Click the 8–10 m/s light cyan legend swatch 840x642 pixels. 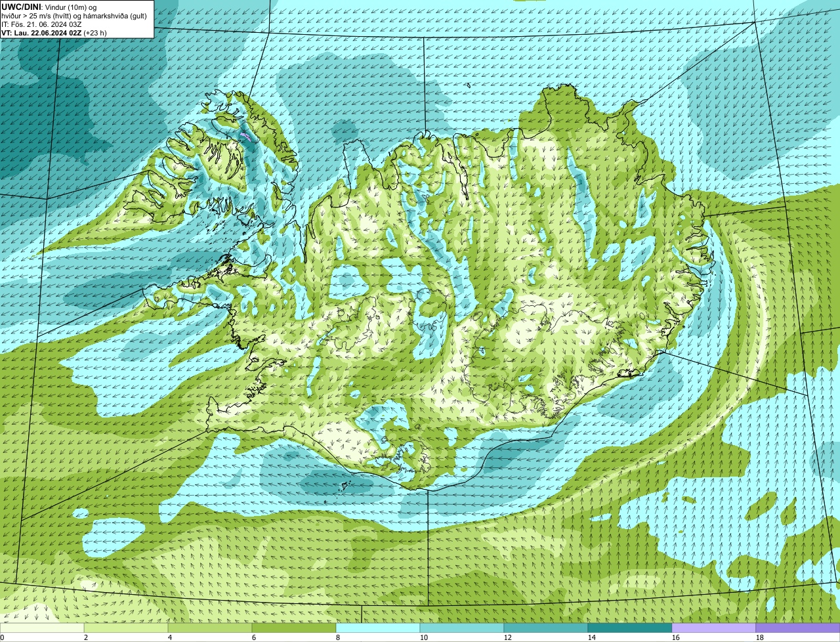[378, 628]
